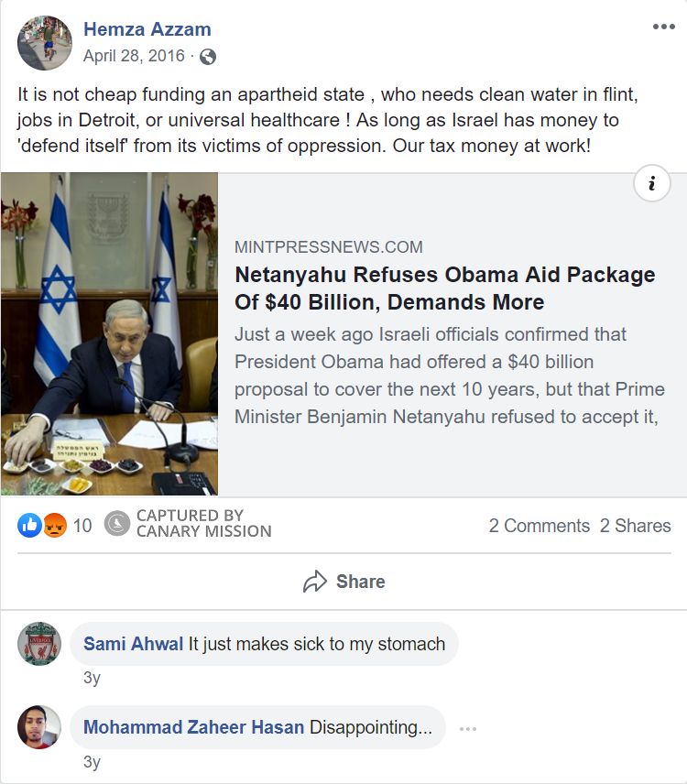Screen dimensions: 687x784
Task: Open options for Mohammad Zaheer Hasan's comment
Action: click(467, 727)
